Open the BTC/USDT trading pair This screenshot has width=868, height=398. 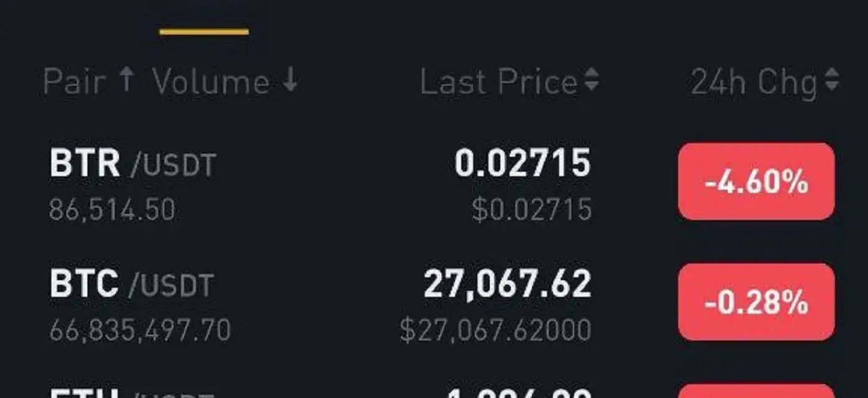[x=131, y=284]
